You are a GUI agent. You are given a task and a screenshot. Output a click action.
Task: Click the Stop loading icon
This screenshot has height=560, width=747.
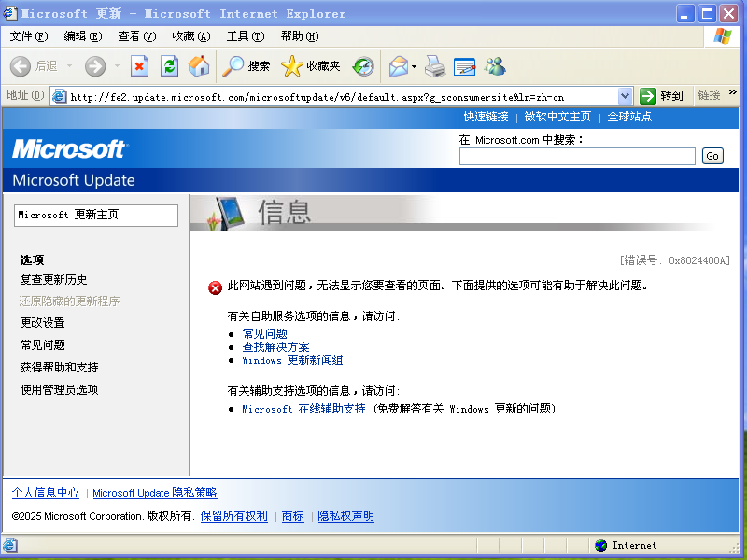tap(139, 66)
